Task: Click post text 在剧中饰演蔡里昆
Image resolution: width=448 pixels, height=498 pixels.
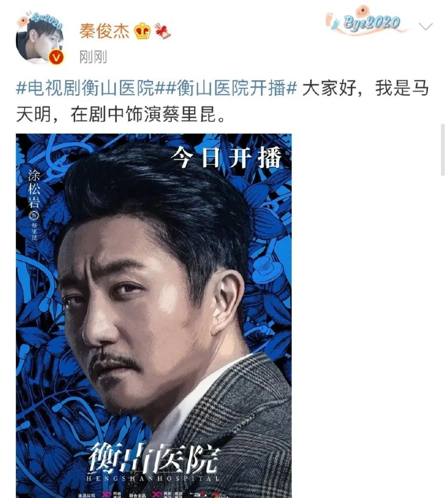Action: click(144, 114)
